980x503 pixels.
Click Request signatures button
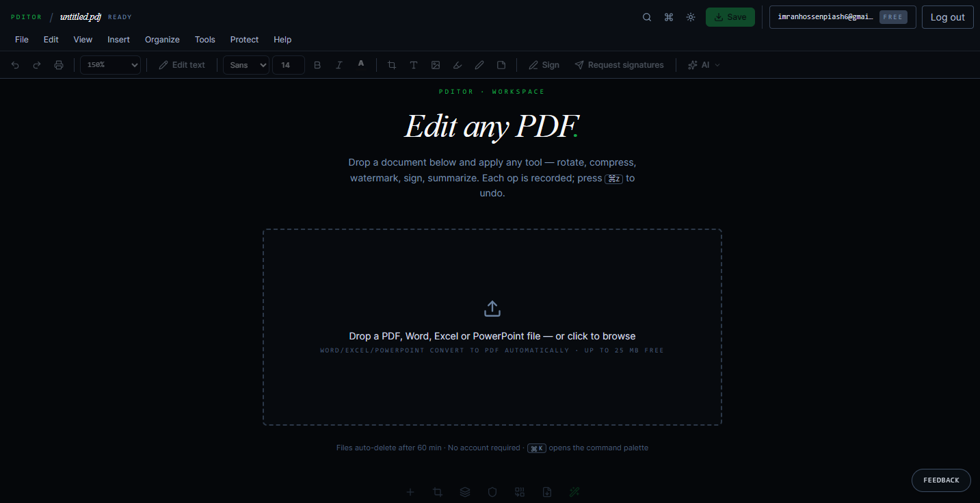(x=619, y=65)
